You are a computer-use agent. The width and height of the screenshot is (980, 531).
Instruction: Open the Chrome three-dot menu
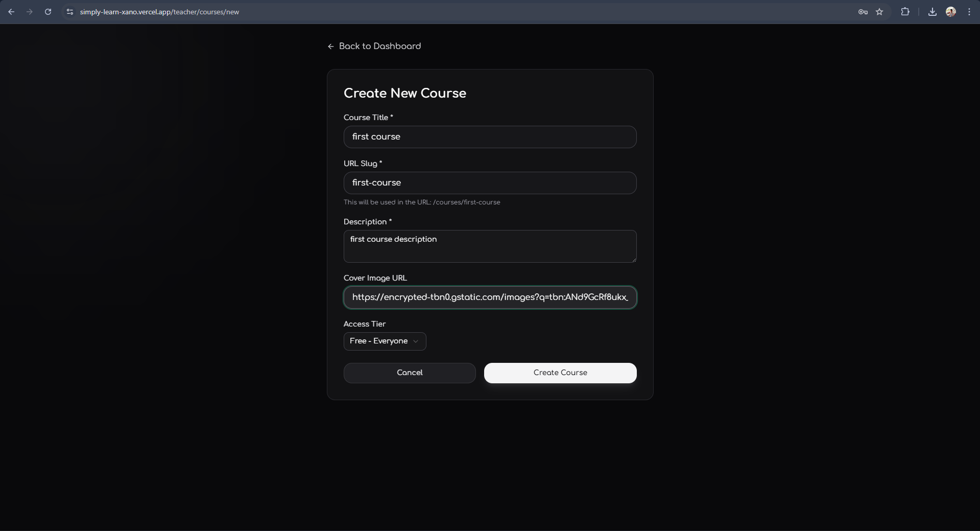coord(969,12)
